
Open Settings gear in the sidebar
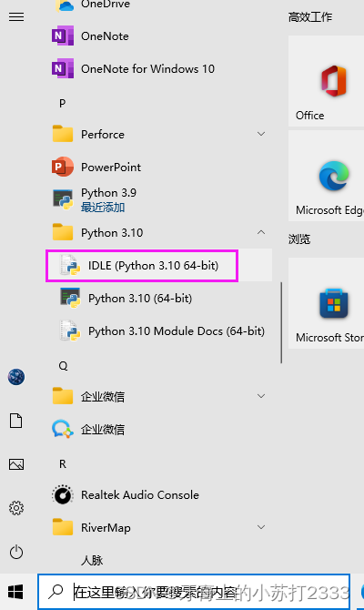pos(16,508)
